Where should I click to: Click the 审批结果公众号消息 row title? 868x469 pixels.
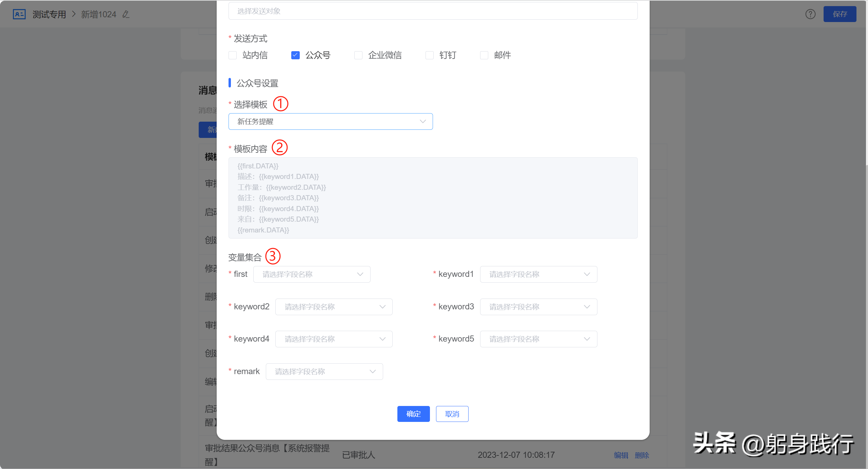(x=267, y=455)
